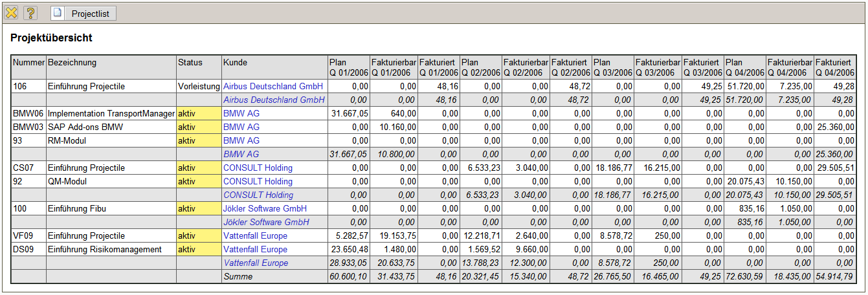Click Fakturiert Q 03/2006 column header
The height and width of the screenshot is (295, 868).
click(703, 68)
